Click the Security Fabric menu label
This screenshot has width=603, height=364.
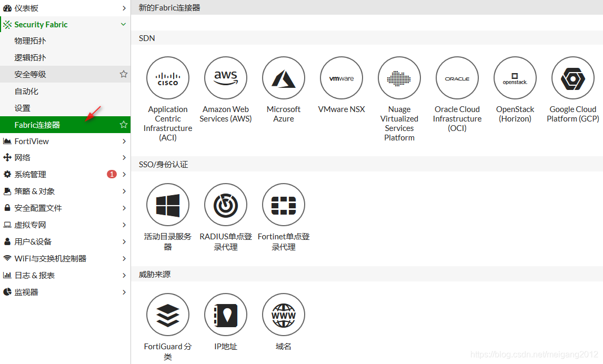41,25
